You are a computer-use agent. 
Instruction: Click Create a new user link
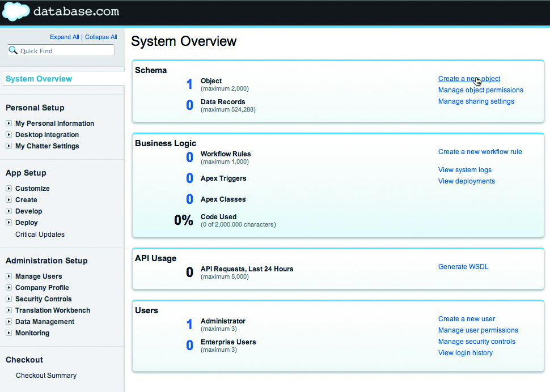[467, 319]
